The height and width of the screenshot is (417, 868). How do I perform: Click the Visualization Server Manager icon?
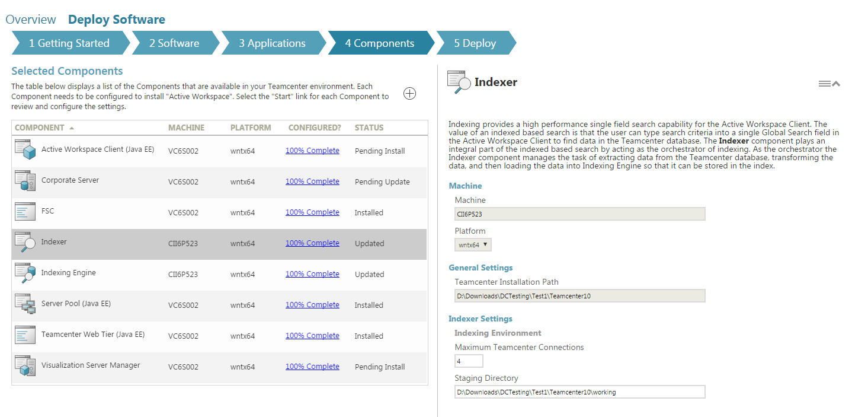coord(25,366)
